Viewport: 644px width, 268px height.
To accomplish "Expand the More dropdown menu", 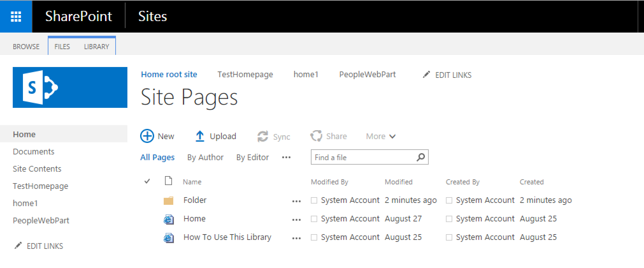I will click(381, 136).
